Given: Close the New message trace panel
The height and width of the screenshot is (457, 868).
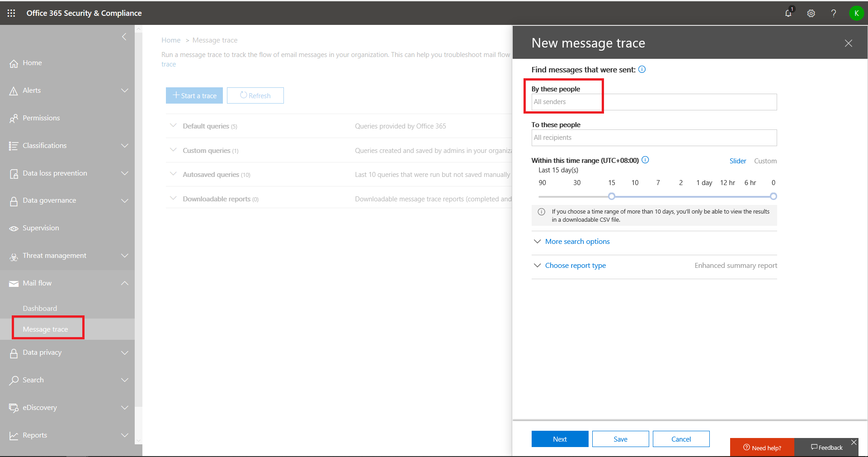Looking at the screenshot, I should coord(849,43).
